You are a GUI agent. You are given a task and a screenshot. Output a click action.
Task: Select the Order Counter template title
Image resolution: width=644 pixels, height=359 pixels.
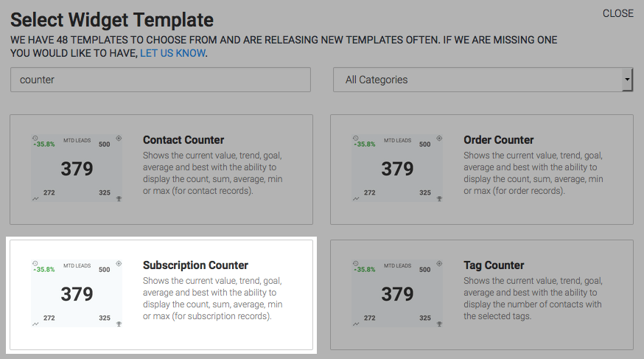499,140
